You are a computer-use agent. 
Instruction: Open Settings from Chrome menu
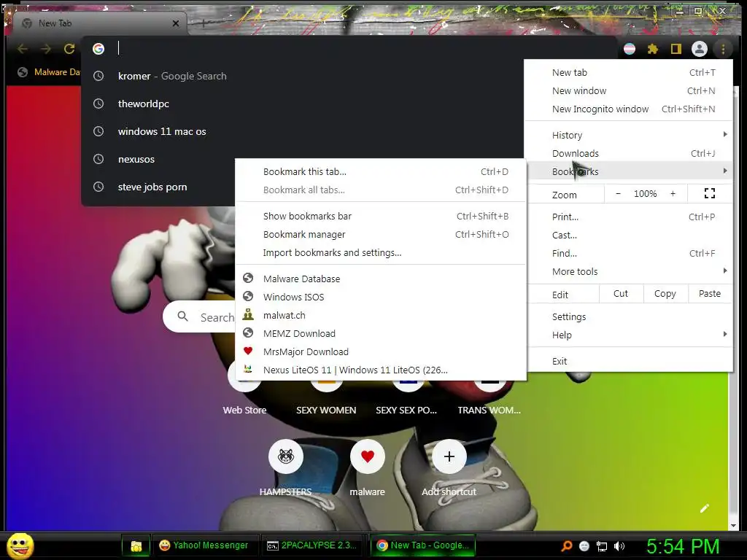(628, 316)
